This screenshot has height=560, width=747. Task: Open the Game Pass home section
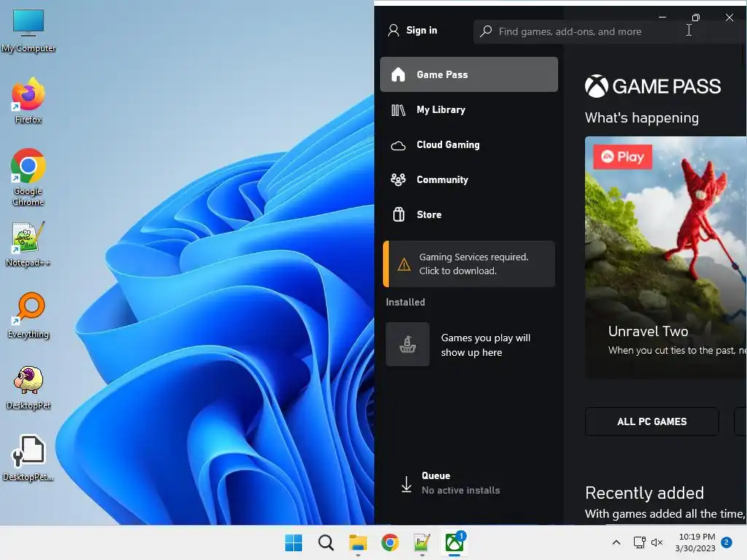pos(469,74)
